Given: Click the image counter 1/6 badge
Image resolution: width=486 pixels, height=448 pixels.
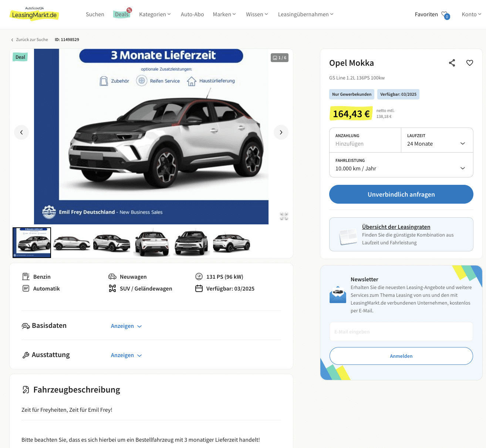Looking at the screenshot, I should click(280, 58).
